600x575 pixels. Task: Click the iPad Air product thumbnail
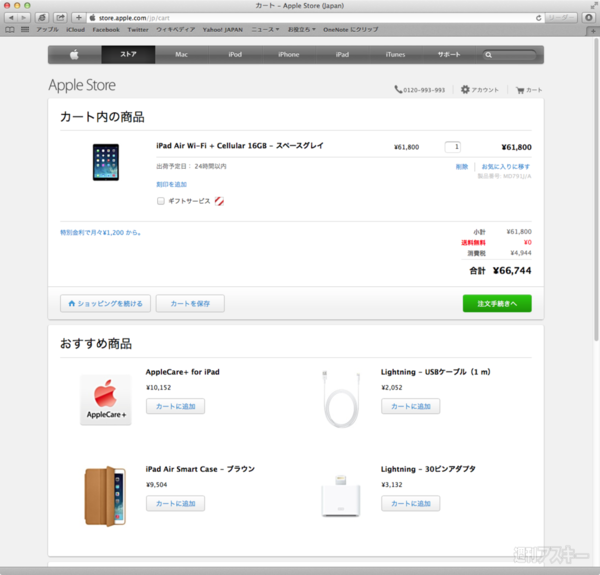click(x=106, y=162)
